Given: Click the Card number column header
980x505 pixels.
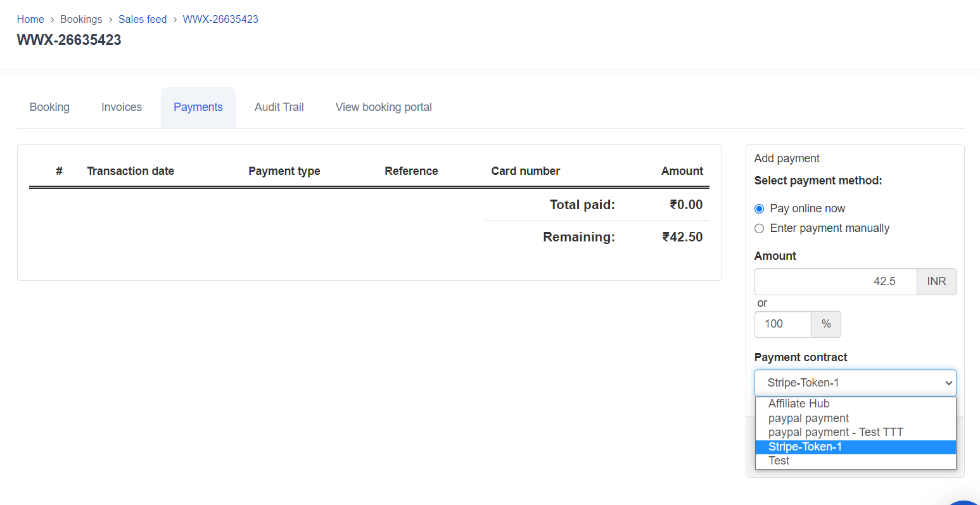Looking at the screenshot, I should (526, 171).
